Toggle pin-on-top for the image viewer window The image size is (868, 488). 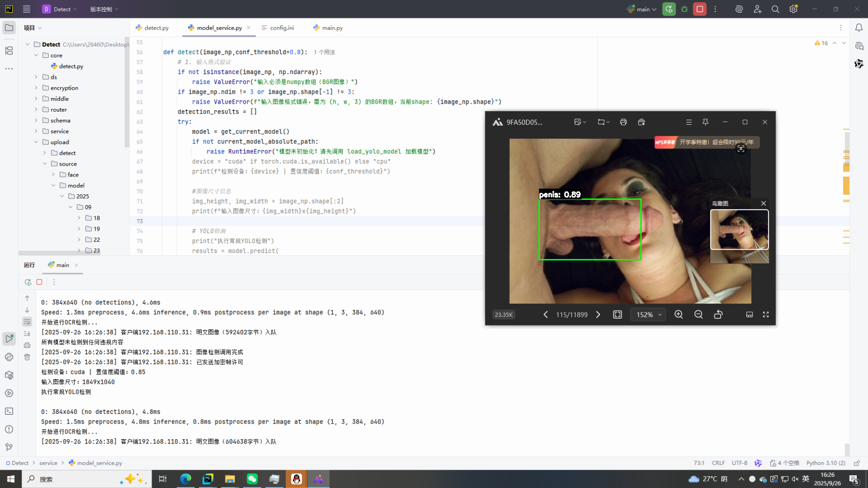705,122
